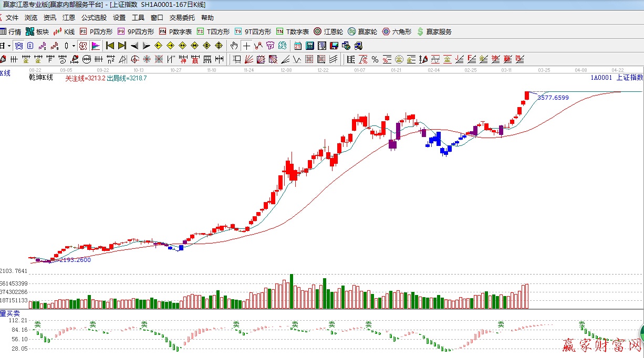Jump to first bar with skip-to-start arrow
The image size is (644, 358).
(x=110, y=46)
